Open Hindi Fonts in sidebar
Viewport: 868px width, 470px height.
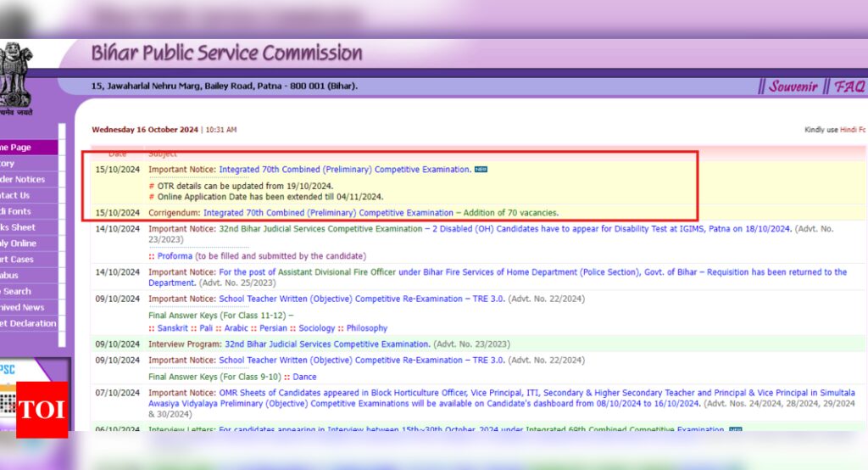[29, 212]
